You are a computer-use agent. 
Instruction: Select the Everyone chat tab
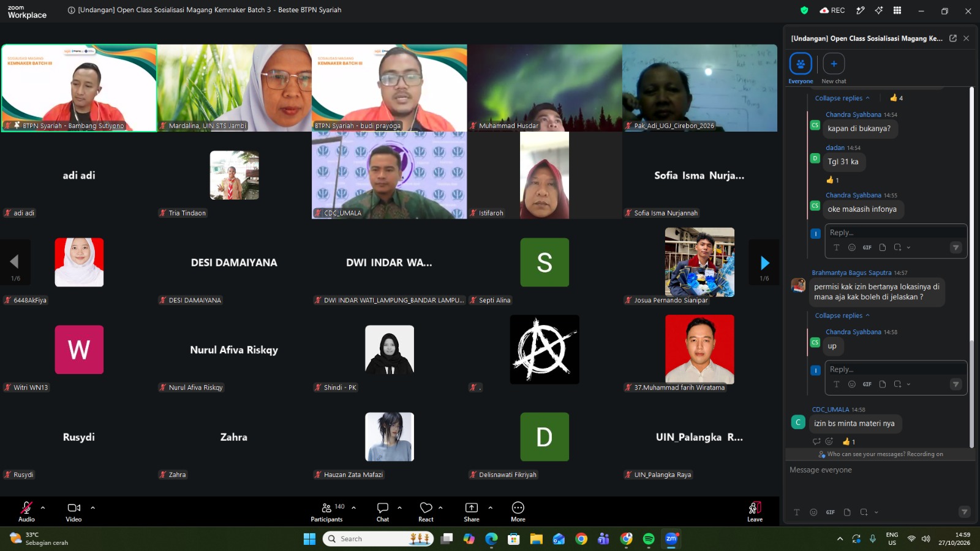click(x=801, y=68)
